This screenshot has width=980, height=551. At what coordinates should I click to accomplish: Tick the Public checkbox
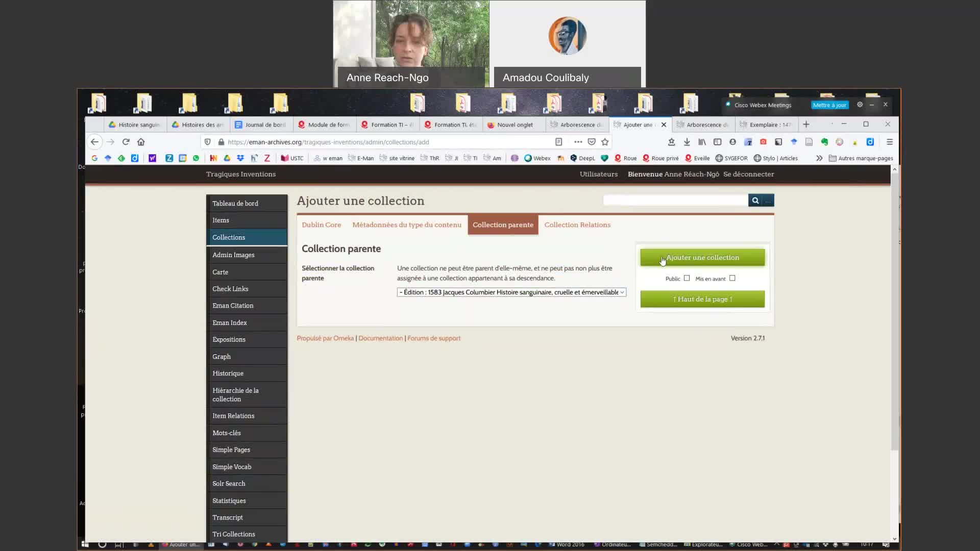coord(687,278)
